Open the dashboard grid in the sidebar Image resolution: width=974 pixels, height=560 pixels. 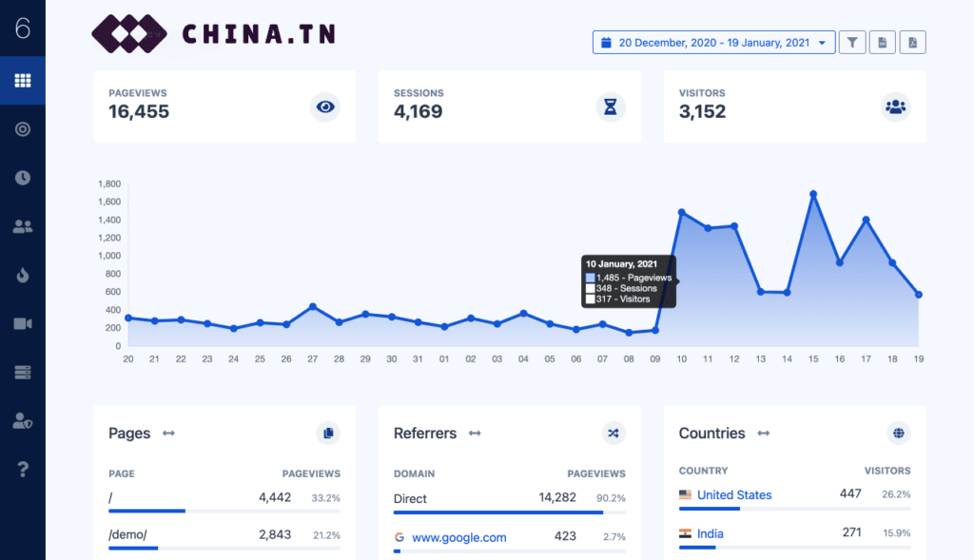point(23,81)
